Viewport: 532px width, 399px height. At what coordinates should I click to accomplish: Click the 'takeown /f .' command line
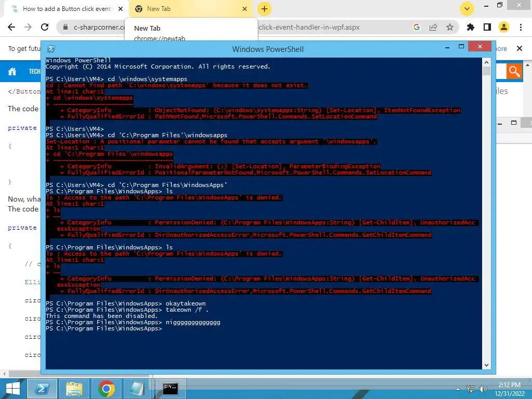127,310
